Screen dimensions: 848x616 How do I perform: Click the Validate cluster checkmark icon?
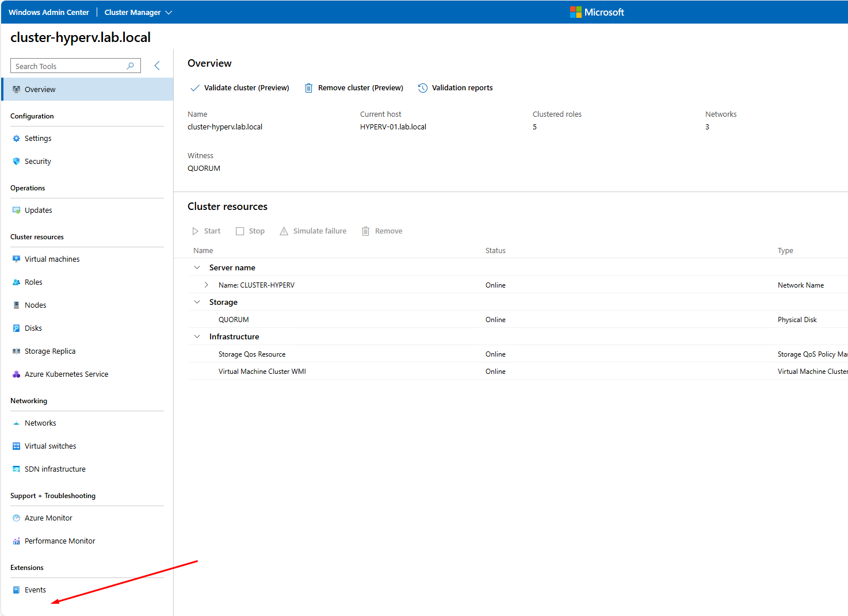tap(195, 88)
